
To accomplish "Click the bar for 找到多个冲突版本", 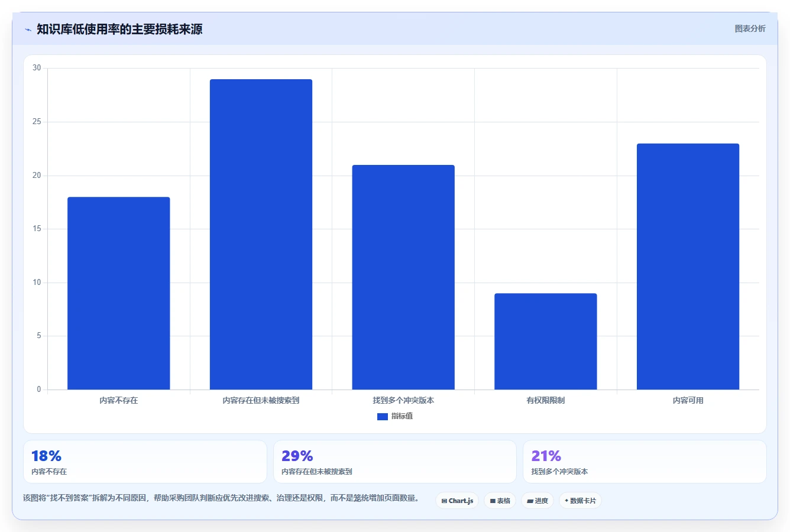I will tap(403, 277).
